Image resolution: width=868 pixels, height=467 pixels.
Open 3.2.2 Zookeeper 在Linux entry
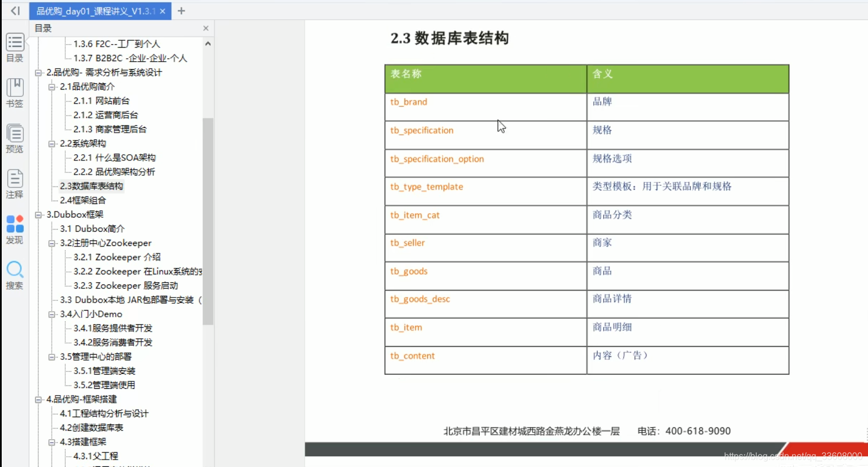(138, 271)
